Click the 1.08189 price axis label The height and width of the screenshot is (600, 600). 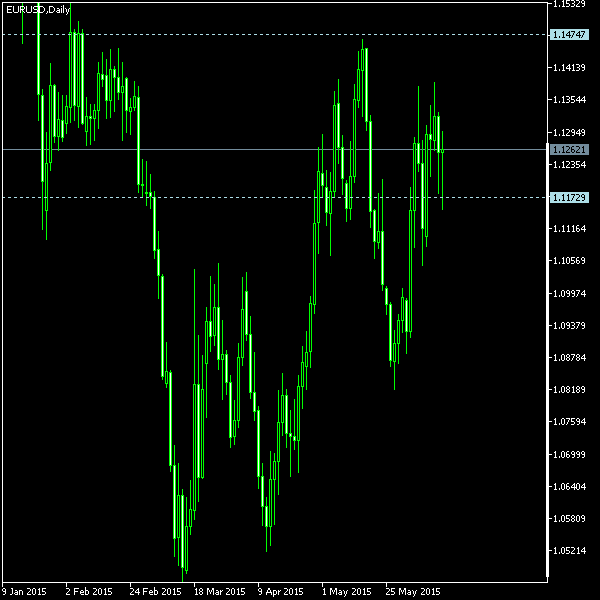(569, 390)
